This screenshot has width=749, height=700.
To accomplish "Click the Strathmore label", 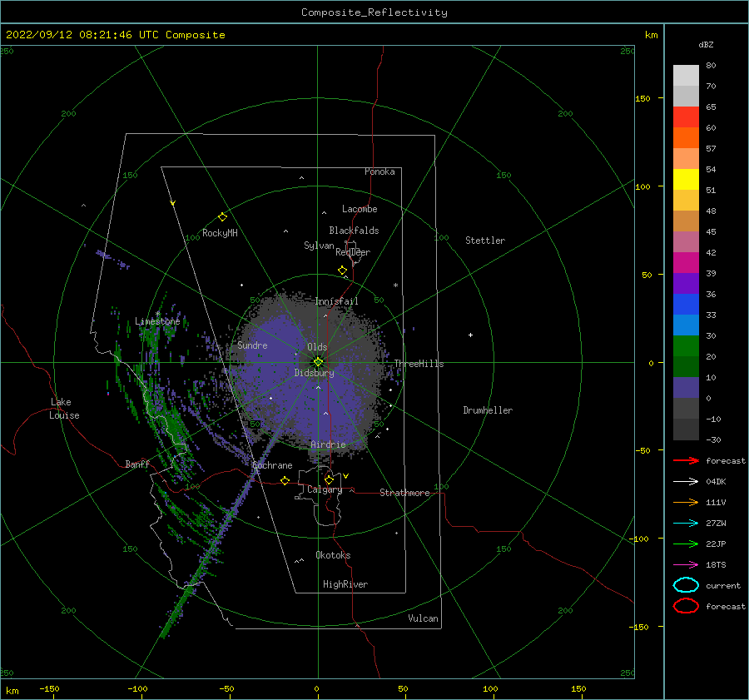I will 404,493.
